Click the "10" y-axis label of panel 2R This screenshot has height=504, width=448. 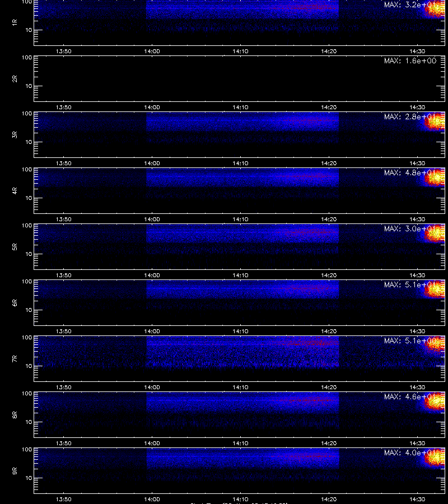coord(29,86)
